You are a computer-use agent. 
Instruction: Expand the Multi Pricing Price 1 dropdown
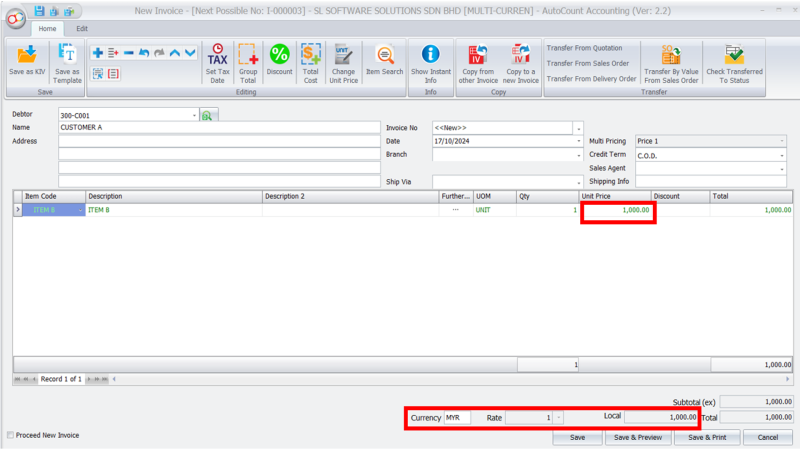point(782,141)
